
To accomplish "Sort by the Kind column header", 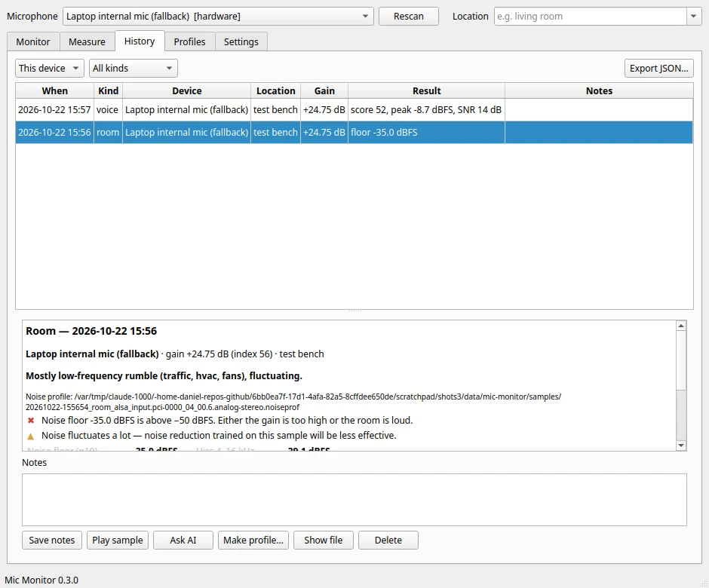I will pos(108,91).
